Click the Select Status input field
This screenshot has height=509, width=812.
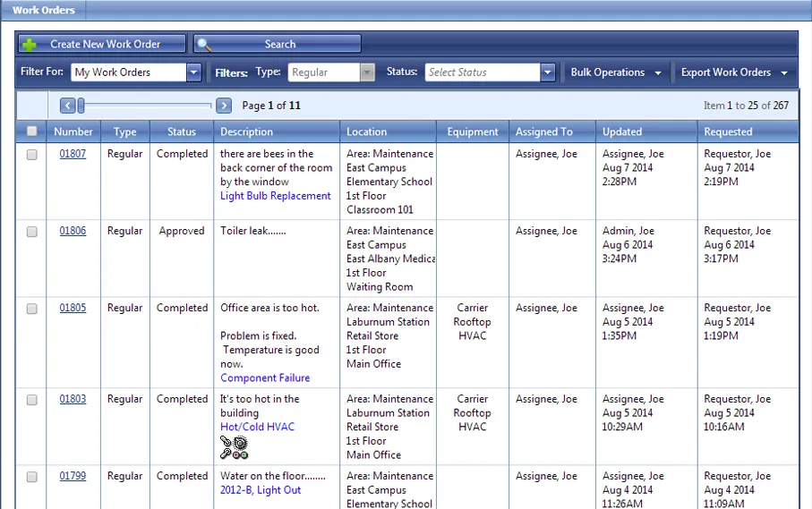[x=483, y=72]
